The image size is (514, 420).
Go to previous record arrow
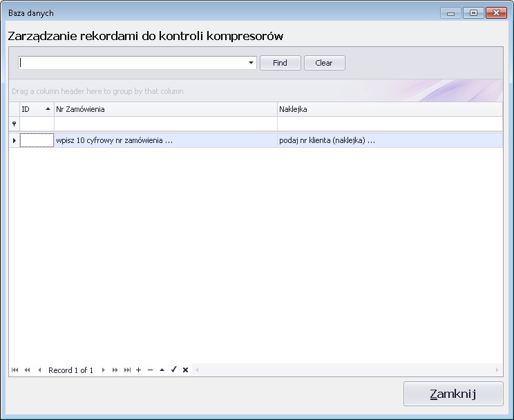pyautogui.click(x=39, y=370)
